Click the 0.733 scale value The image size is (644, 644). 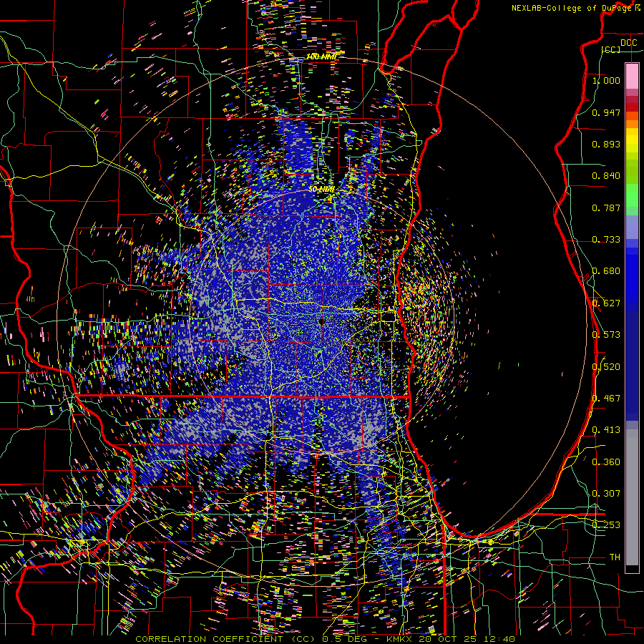pos(606,240)
